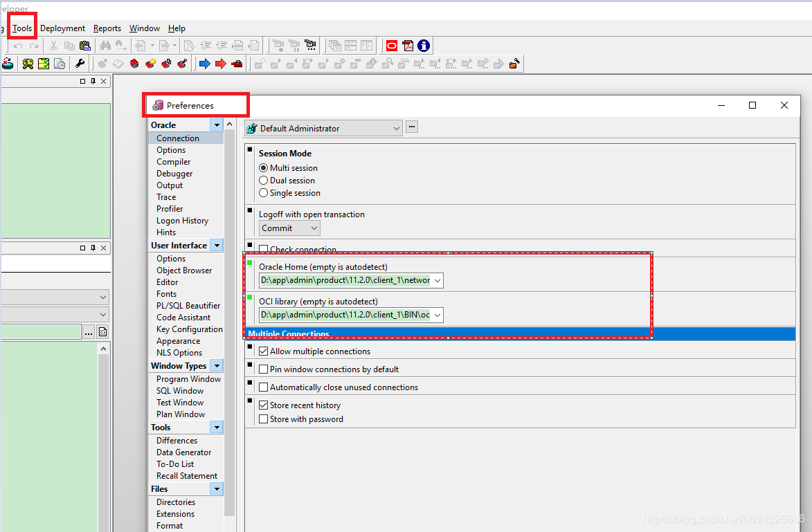Click the blue right arrow icon
The image size is (812, 532).
click(204, 64)
